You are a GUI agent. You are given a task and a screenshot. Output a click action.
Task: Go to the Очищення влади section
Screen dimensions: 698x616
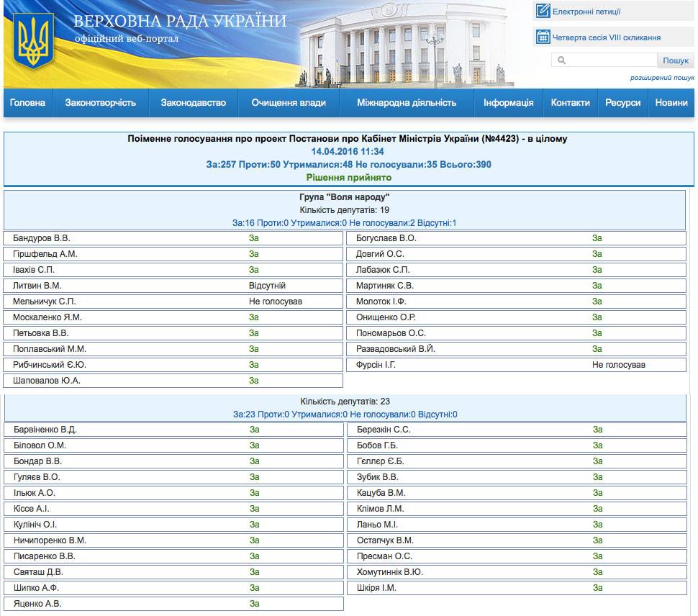pos(289,103)
